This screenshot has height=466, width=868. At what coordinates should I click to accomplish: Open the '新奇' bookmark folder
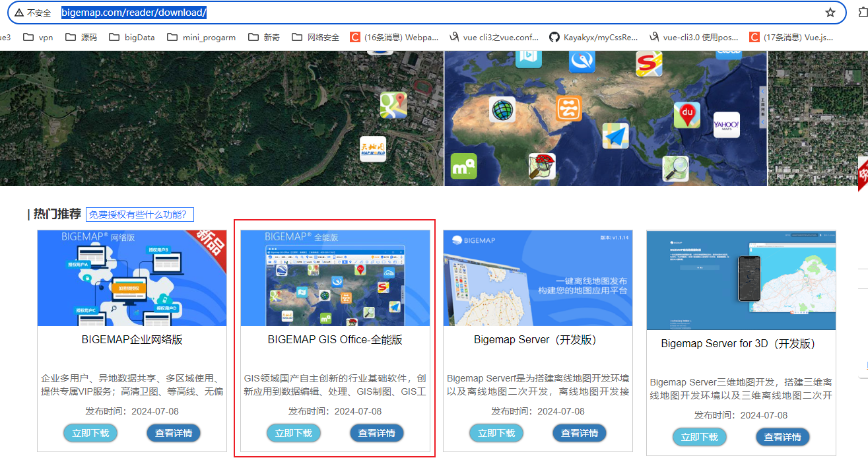pyautogui.click(x=264, y=38)
